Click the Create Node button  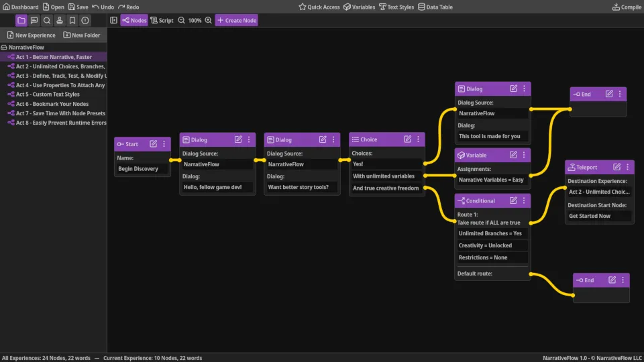point(237,20)
